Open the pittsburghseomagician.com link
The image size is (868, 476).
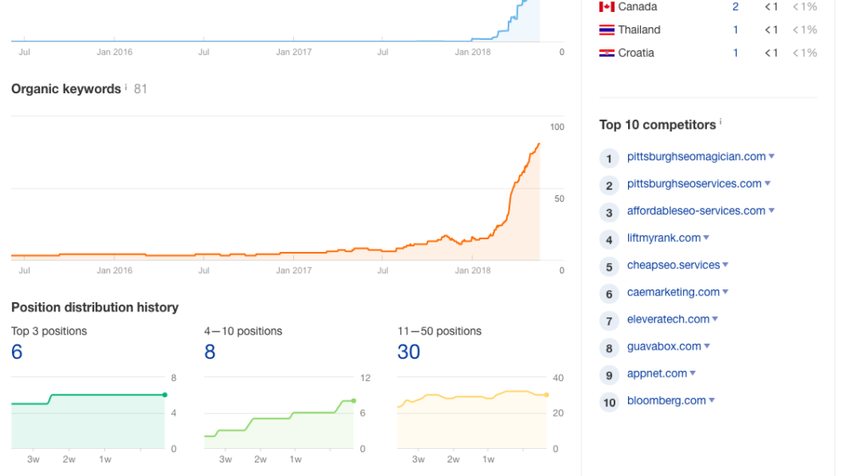tap(697, 157)
